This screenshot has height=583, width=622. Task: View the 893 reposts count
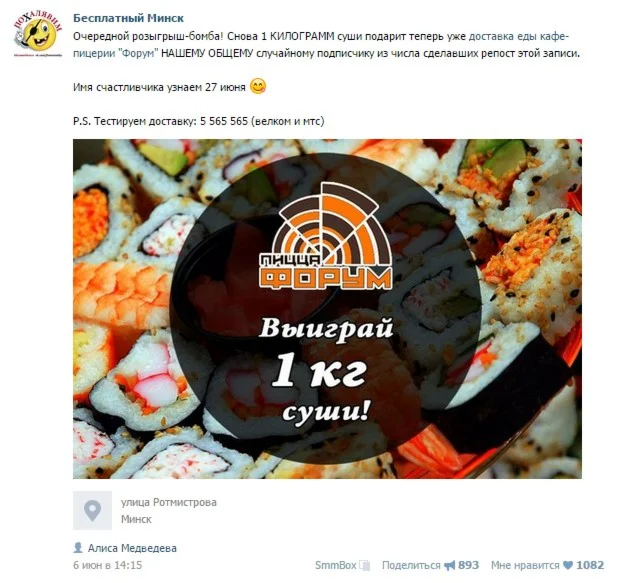pos(468,565)
